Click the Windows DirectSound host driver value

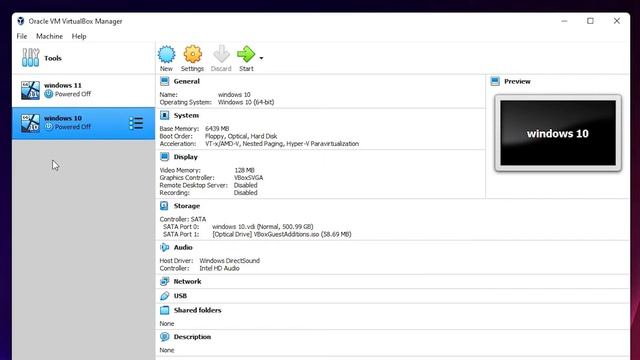tap(229, 260)
